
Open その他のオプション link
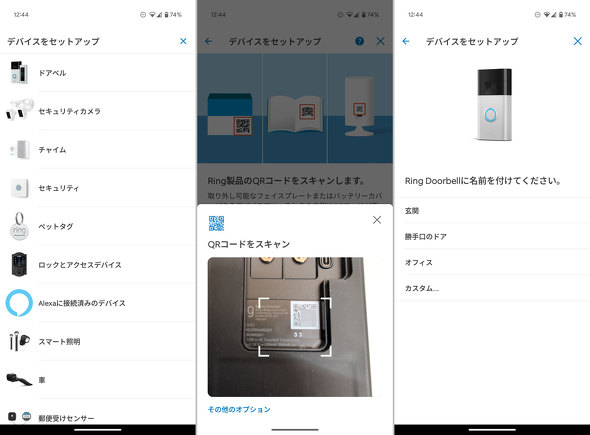[239, 409]
